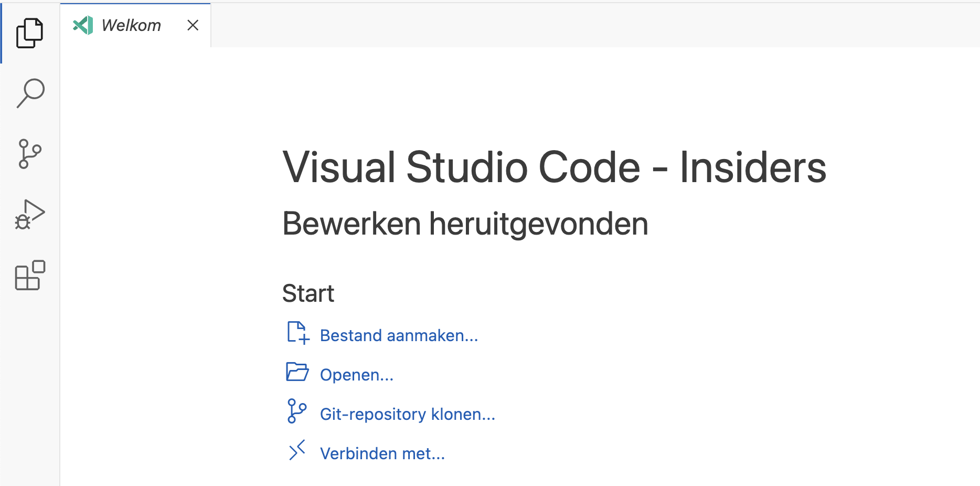Open the Search view in activity bar

click(x=30, y=93)
